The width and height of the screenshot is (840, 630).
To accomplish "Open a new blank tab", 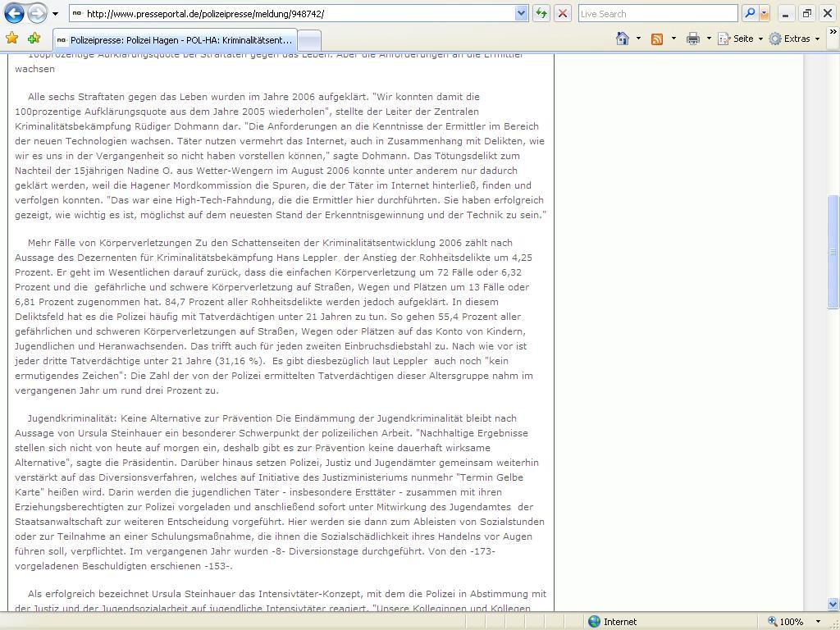I will [x=309, y=41].
